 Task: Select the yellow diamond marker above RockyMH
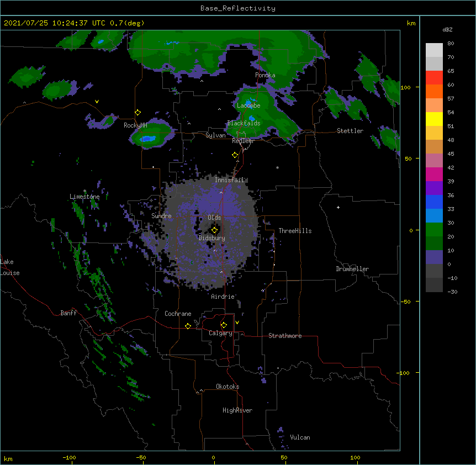[x=137, y=113]
